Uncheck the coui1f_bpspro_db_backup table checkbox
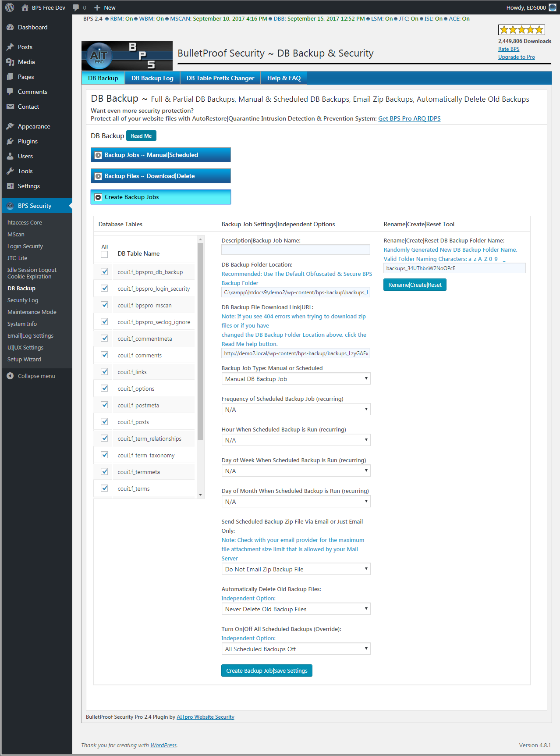Screen dimensions: 560x756 tap(104, 271)
